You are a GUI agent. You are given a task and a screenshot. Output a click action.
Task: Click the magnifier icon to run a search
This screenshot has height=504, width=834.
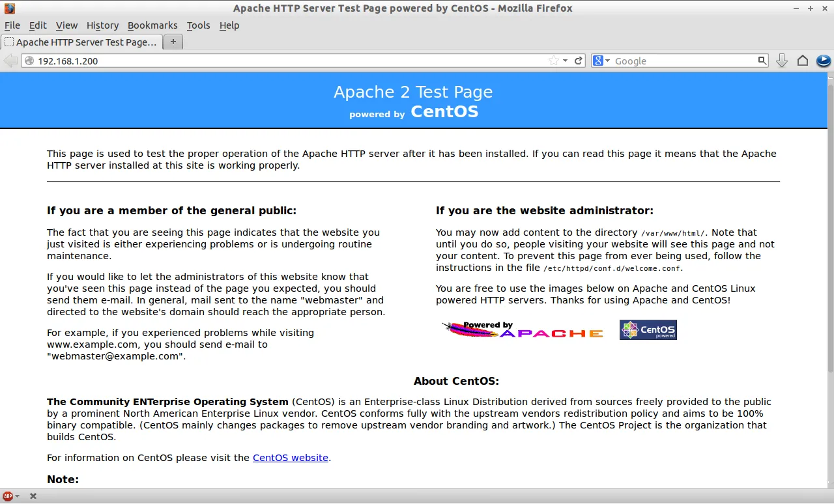(761, 61)
